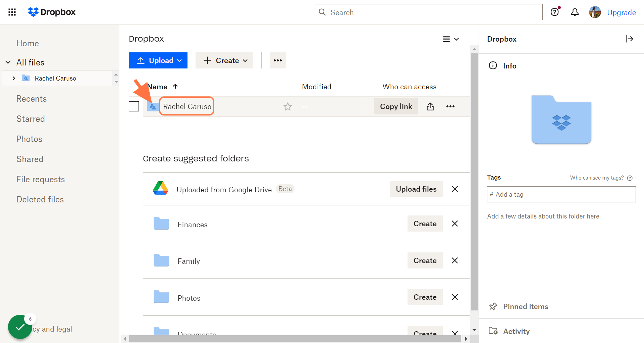Go to Home in sidebar
Viewport: 644px width, 343px height.
28,43
